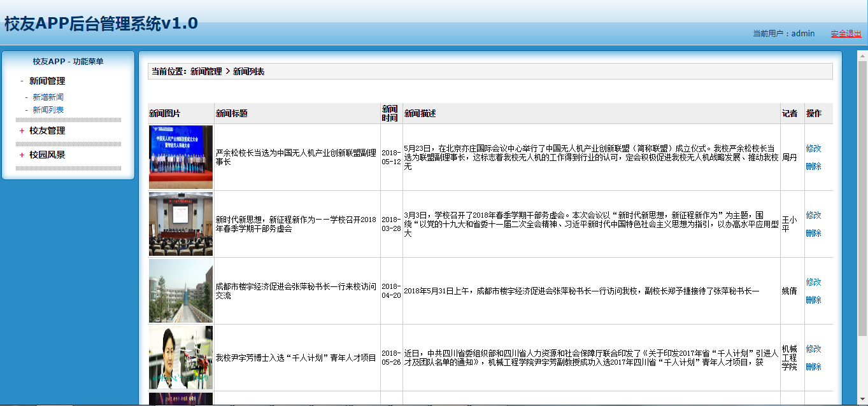Click 修改 for the 成都市楼宇经济促进会 news row
The width and height of the screenshot is (868, 406).
point(813,282)
